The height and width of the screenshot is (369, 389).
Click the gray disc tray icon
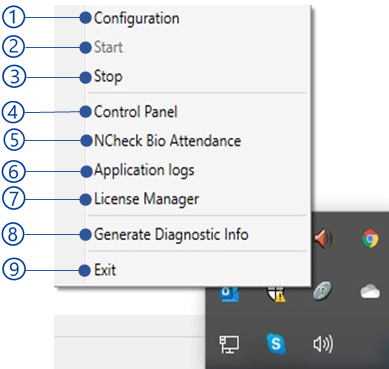point(323,291)
